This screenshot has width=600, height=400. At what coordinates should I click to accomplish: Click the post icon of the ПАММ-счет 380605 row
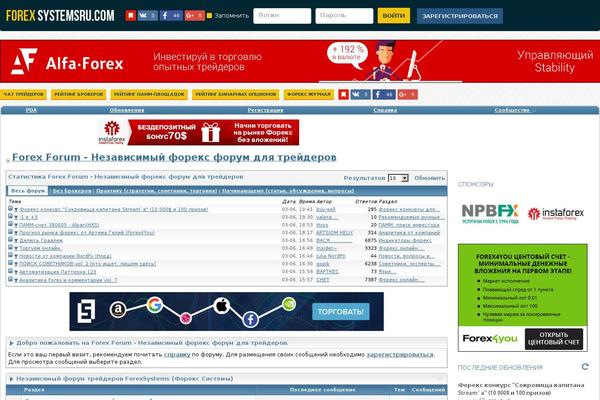(x=10, y=224)
